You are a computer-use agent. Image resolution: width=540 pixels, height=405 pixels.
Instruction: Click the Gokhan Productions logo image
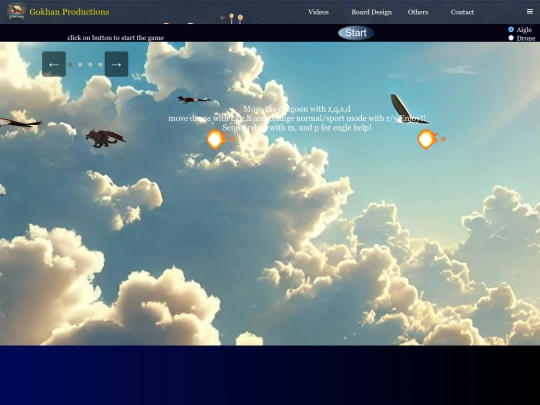pyautogui.click(x=16, y=12)
